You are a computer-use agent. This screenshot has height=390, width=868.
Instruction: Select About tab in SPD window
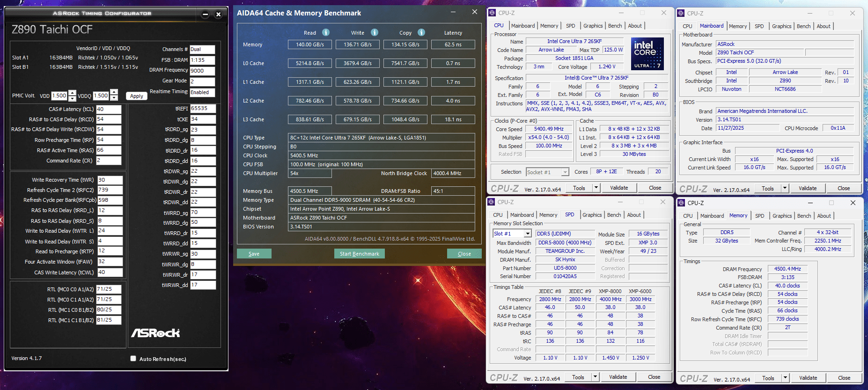tap(634, 215)
